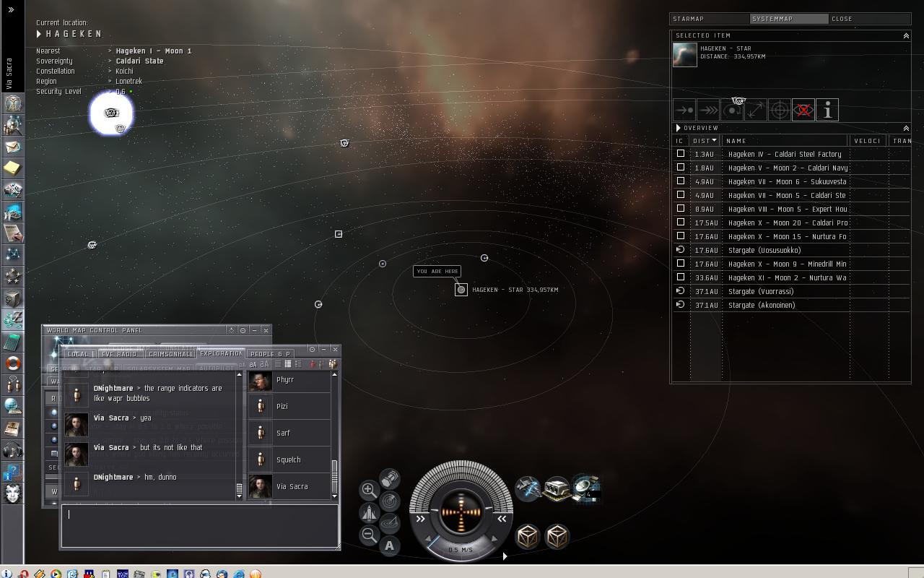Click the rocket ship icon on HUD
Image resolution: width=924 pixels, height=578 pixels.
click(368, 512)
